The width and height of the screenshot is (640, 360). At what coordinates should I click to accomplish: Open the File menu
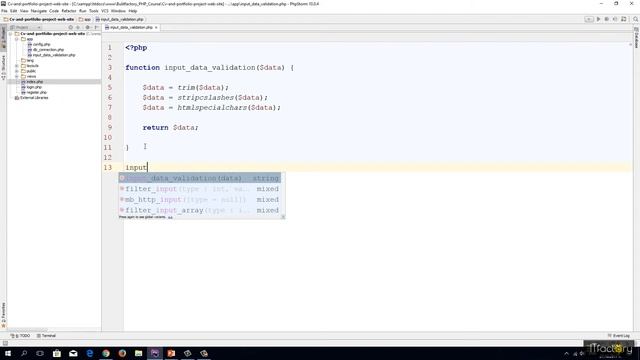click(4, 11)
